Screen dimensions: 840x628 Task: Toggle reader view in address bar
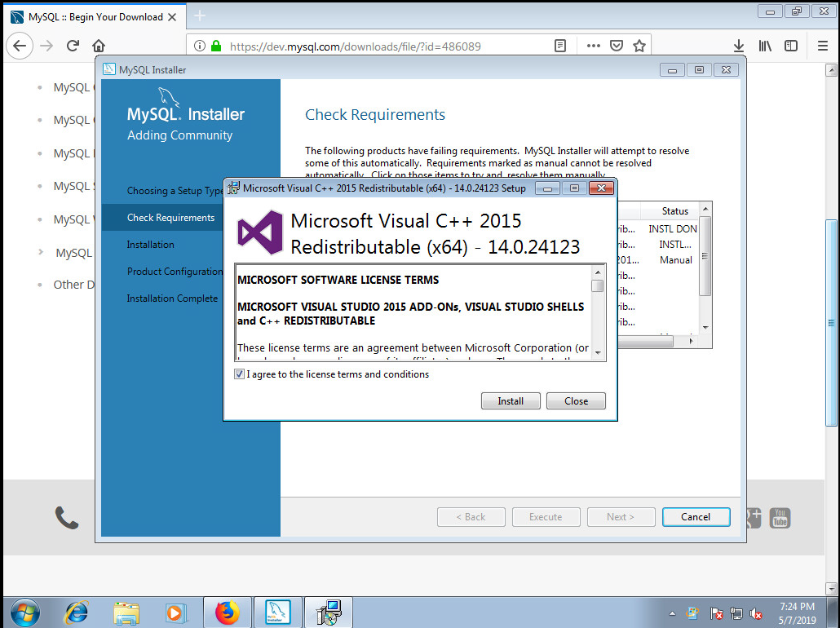click(559, 46)
